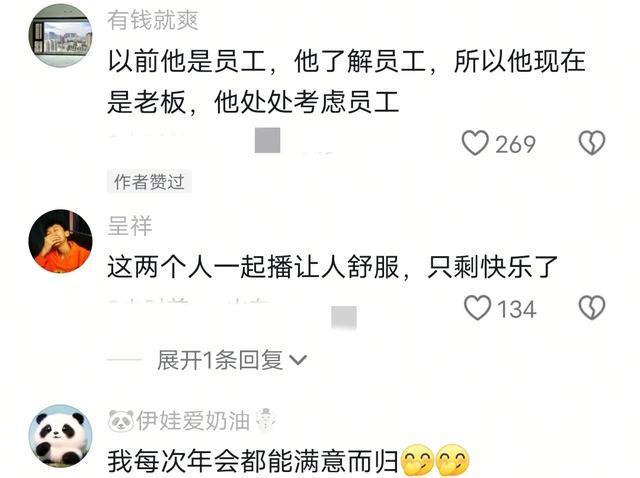640x478 pixels.
Task: Open 有钱就爽's profile avatar
Action: tap(60, 36)
